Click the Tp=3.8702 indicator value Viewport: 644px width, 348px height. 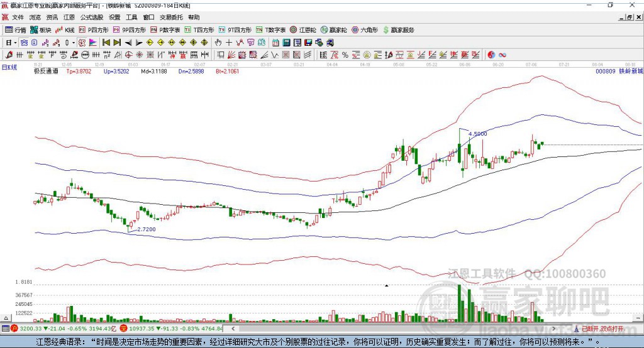(x=79, y=72)
